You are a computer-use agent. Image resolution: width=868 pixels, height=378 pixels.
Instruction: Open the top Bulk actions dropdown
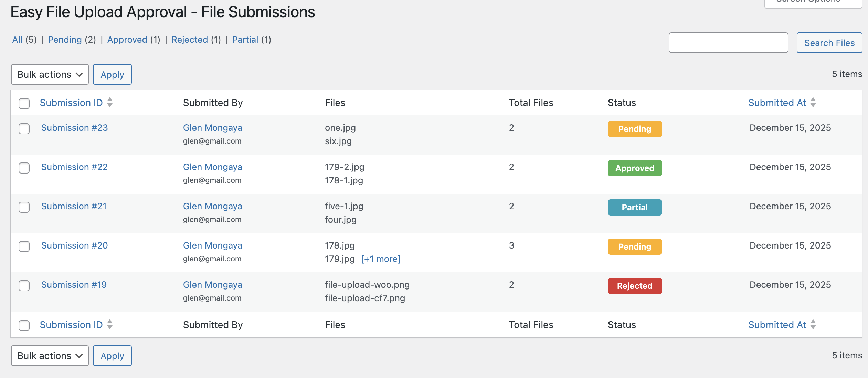click(x=50, y=74)
